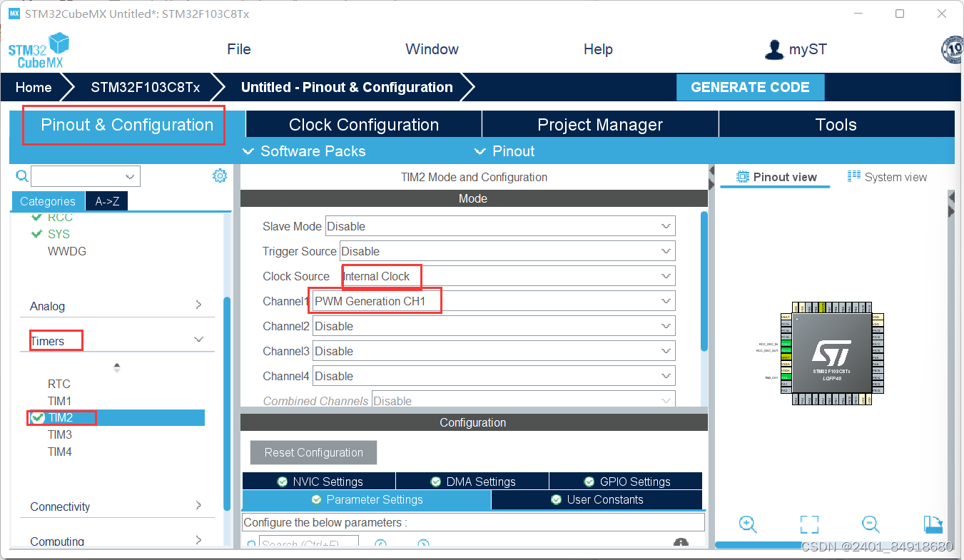Click the green check beside SYS

[37, 234]
